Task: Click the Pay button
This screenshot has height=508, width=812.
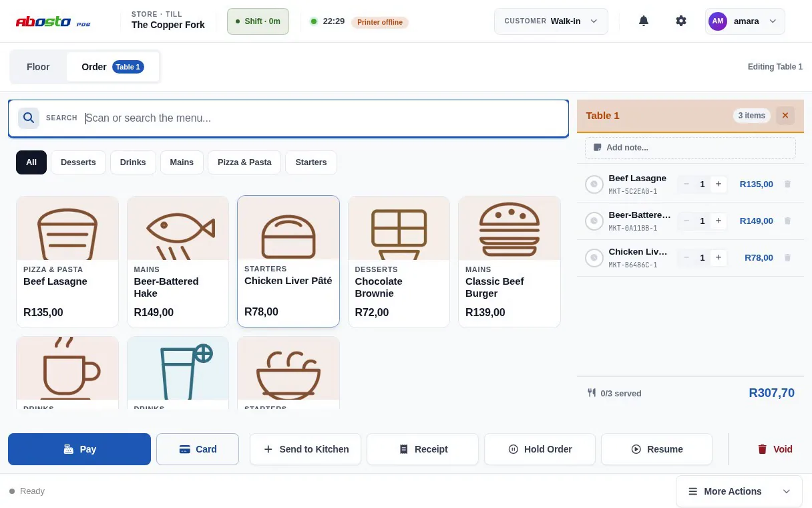Action: tap(79, 449)
